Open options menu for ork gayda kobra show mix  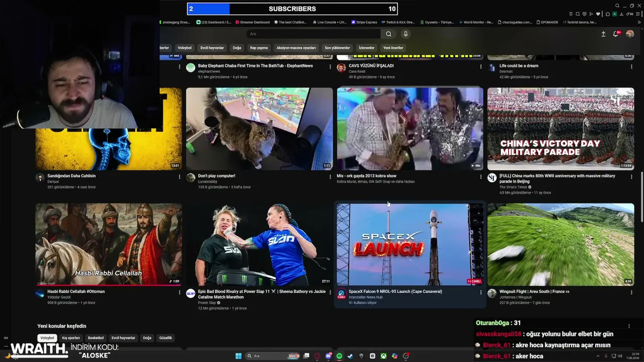coord(480,176)
